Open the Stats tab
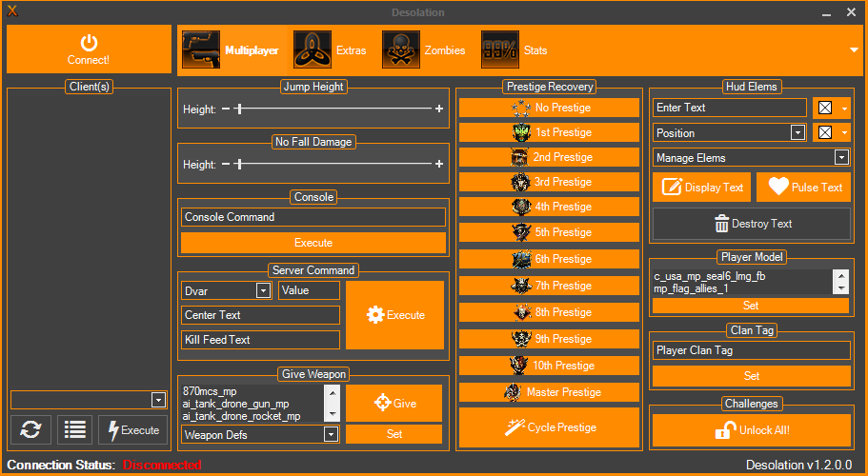 coord(515,50)
